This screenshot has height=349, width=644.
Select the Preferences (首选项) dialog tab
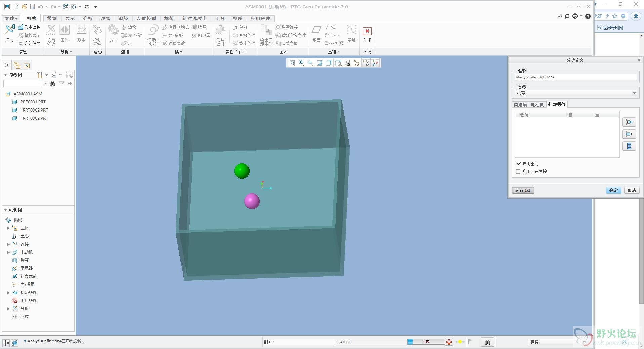click(520, 105)
